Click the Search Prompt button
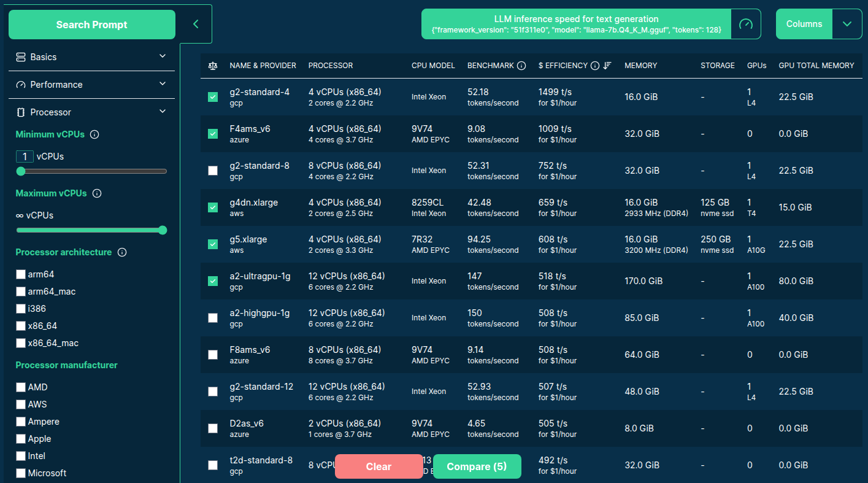This screenshot has height=483, width=868. (x=92, y=25)
